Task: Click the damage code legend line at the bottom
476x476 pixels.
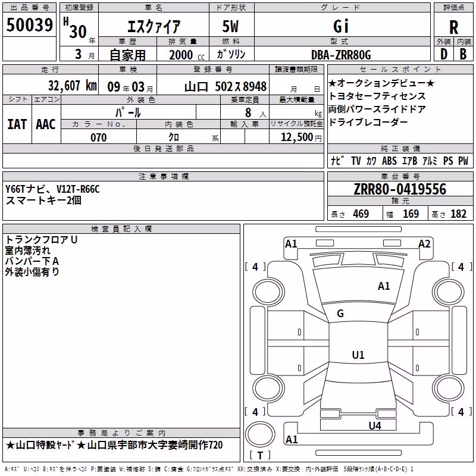Action: [x=209, y=469]
